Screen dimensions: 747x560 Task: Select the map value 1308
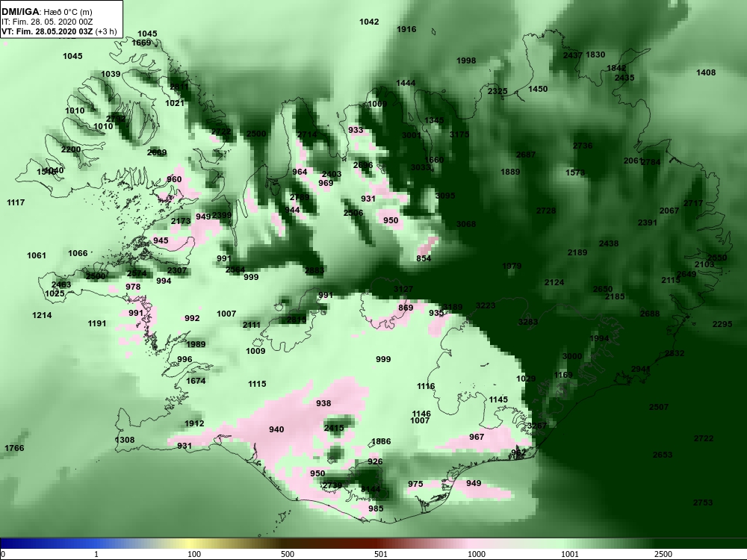click(x=125, y=440)
